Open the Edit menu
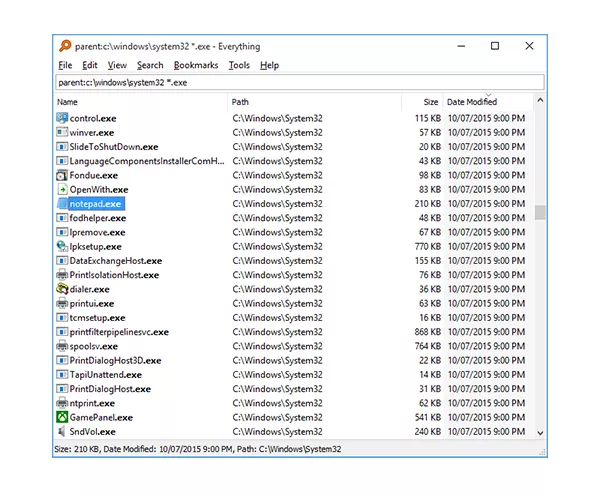Viewport: 600px width, 494px height. [x=90, y=65]
